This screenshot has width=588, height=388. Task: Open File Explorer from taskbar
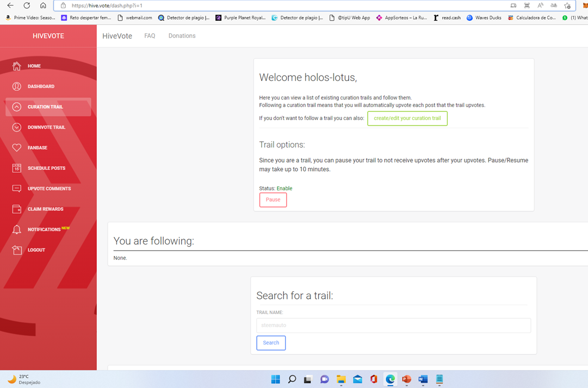(341, 379)
